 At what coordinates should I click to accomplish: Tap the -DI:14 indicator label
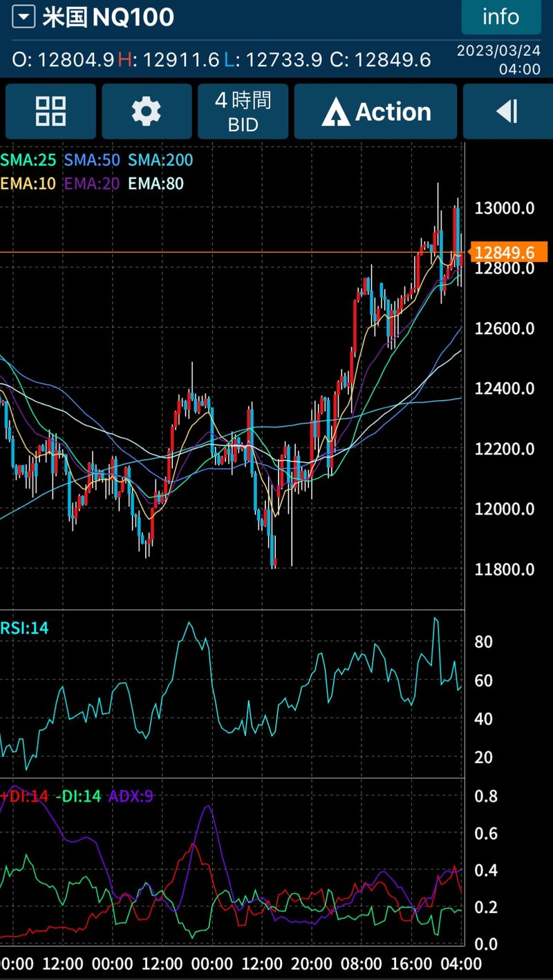click(x=78, y=796)
